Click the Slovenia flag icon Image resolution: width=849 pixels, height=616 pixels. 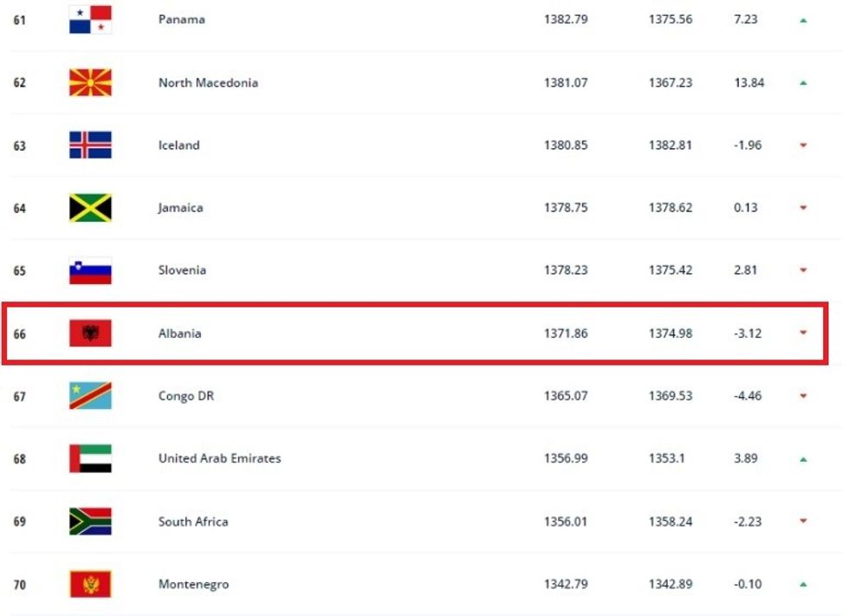click(x=90, y=270)
